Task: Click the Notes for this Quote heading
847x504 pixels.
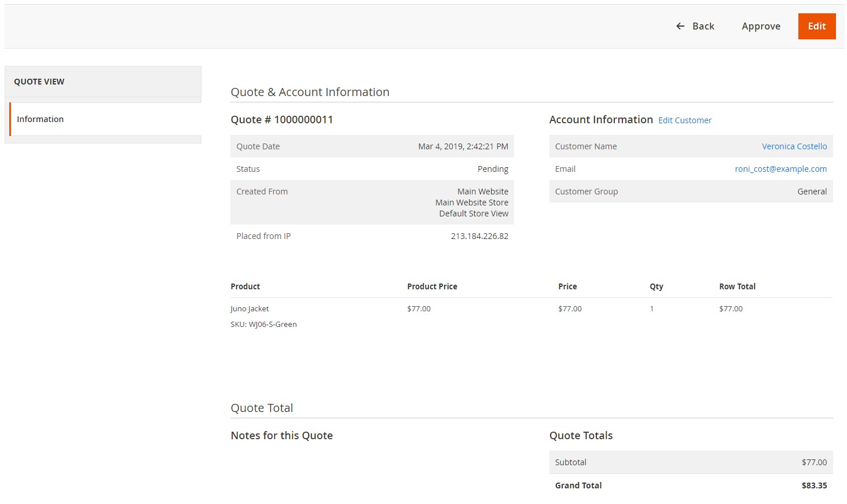Action: tap(281, 436)
